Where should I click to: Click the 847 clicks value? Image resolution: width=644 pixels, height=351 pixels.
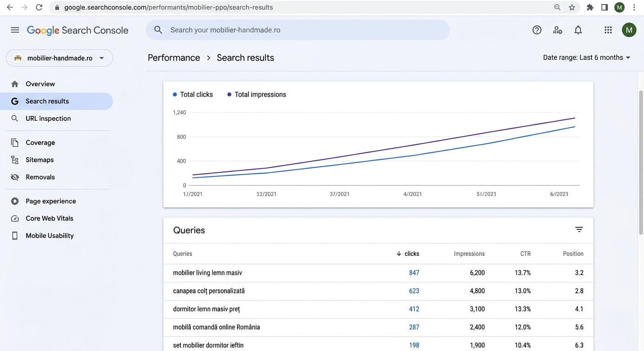click(x=414, y=273)
